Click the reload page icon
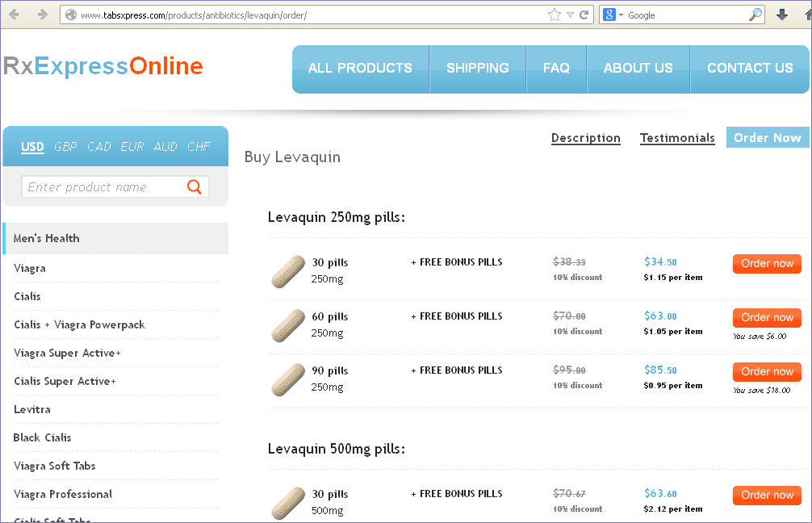Viewport: 812px width, 523px height. (x=584, y=15)
